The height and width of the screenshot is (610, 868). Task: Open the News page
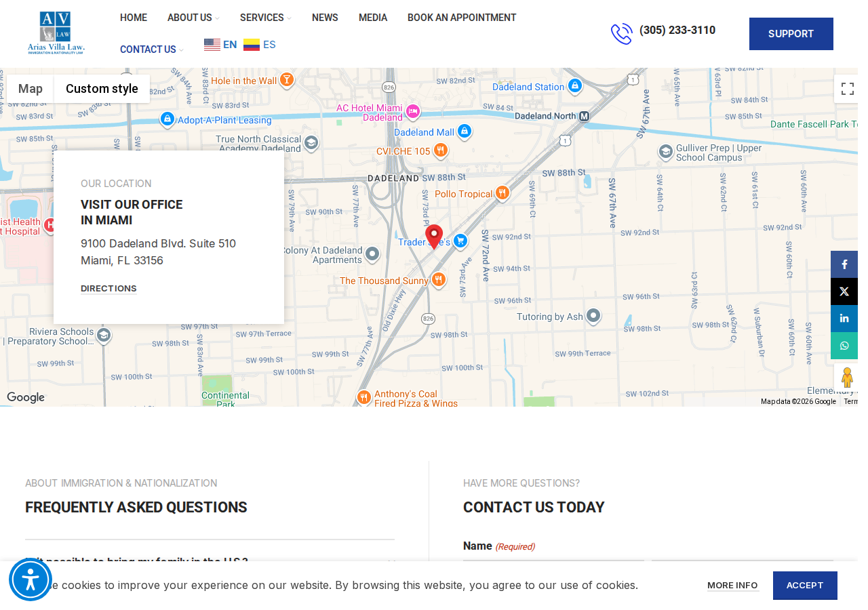pyautogui.click(x=325, y=18)
